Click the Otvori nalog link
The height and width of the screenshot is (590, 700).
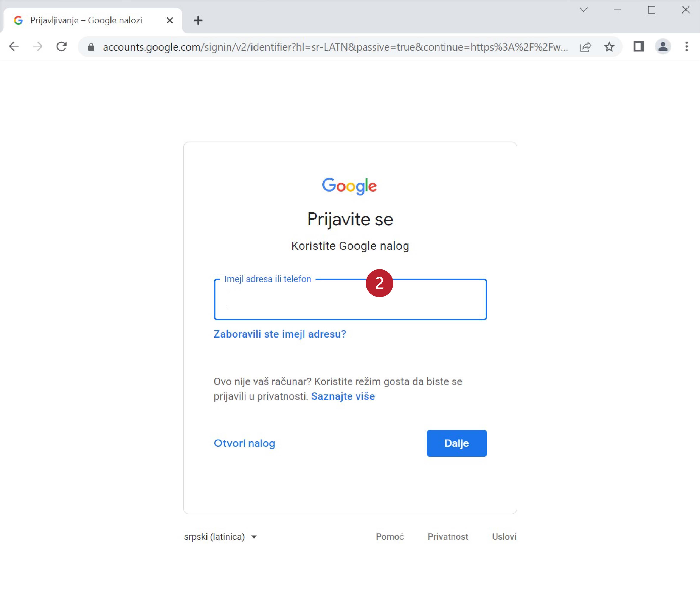[x=244, y=443]
